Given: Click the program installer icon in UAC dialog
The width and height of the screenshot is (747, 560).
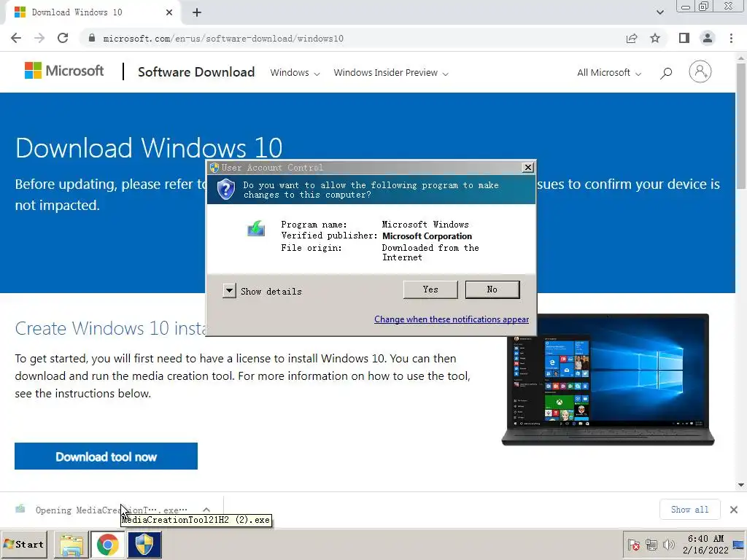Looking at the screenshot, I should pos(256,228).
